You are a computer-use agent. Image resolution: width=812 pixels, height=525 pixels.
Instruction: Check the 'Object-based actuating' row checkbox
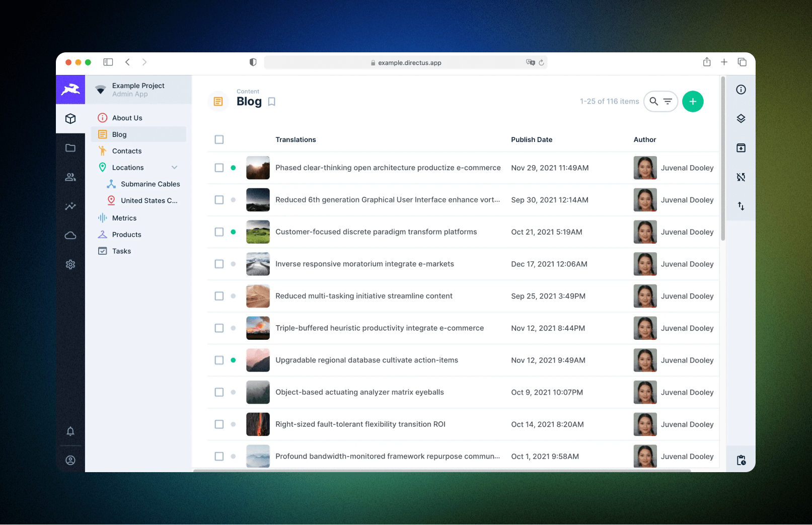[219, 392]
